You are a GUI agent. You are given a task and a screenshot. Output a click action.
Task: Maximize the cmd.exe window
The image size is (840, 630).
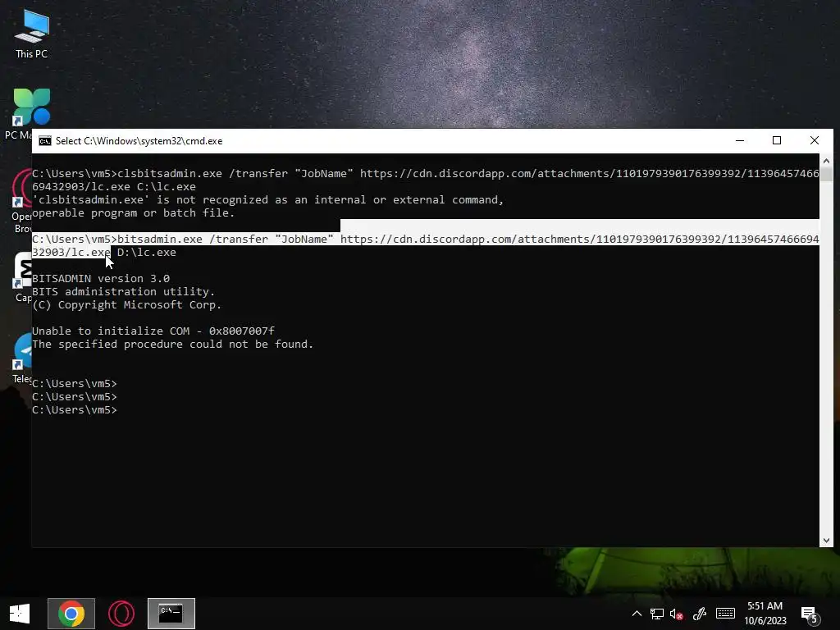click(777, 140)
